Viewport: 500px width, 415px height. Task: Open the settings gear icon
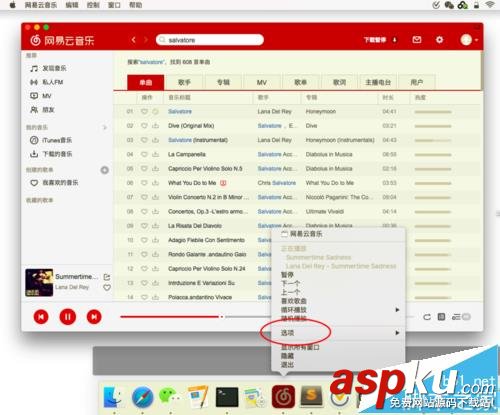439,40
